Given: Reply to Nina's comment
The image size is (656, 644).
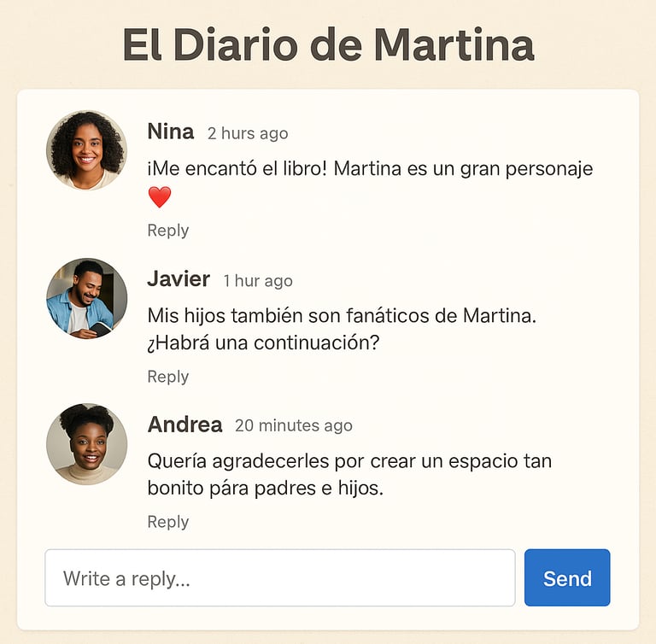Looking at the screenshot, I should [x=167, y=231].
